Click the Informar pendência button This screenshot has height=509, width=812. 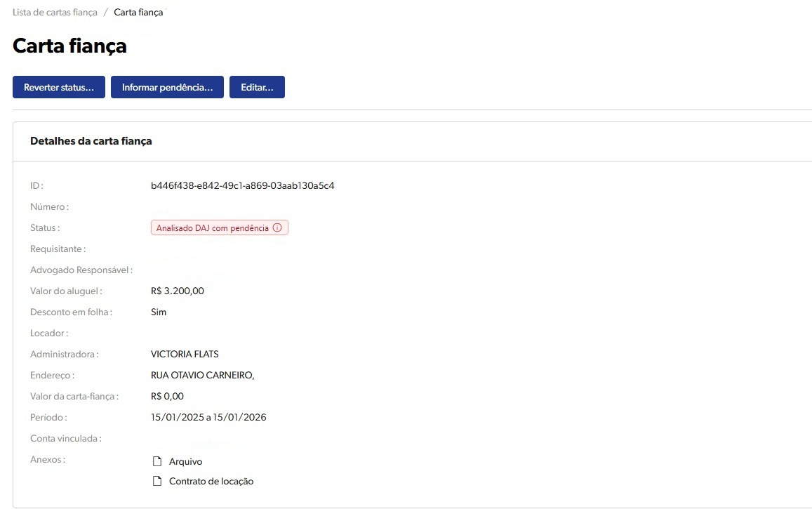167,88
